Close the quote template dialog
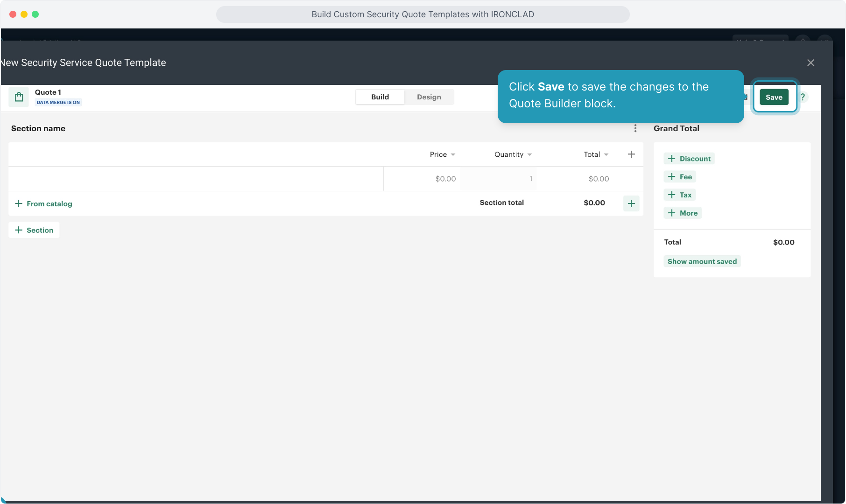Viewport: 846px width, 504px height. [x=811, y=63]
